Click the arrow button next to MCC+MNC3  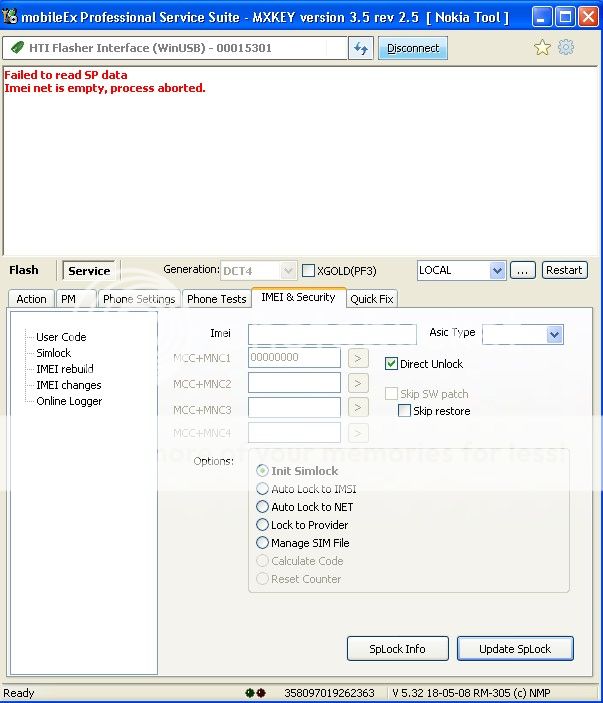coord(358,408)
